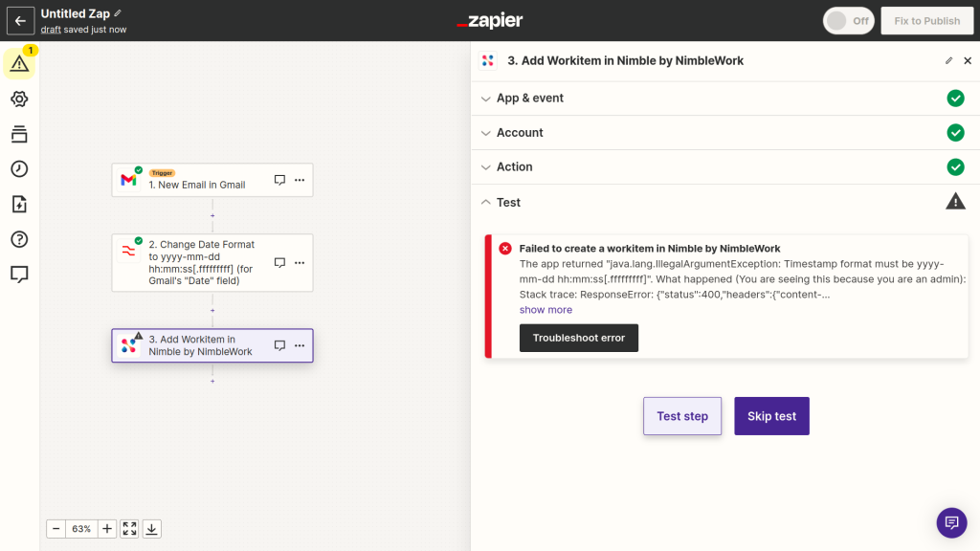The height and width of the screenshot is (551, 980).
Task: Open Zap History using the clock icon
Action: pos(19,168)
